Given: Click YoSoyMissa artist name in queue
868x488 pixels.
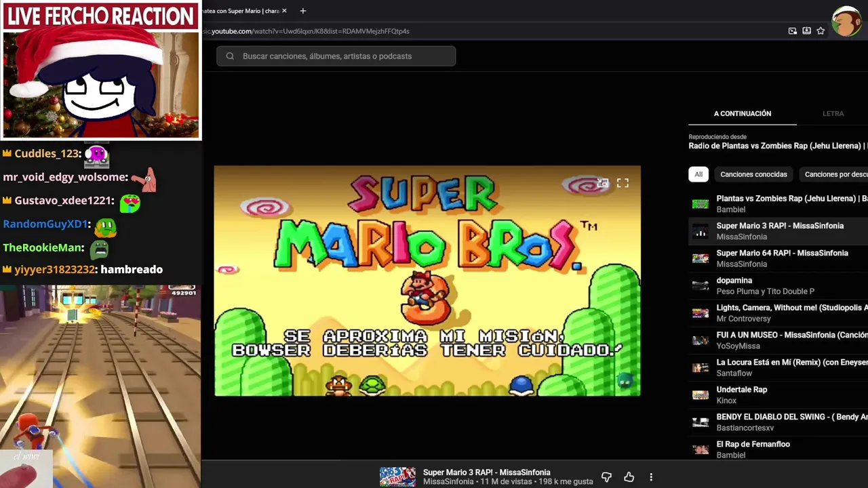Looking at the screenshot, I should coord(737,346).
